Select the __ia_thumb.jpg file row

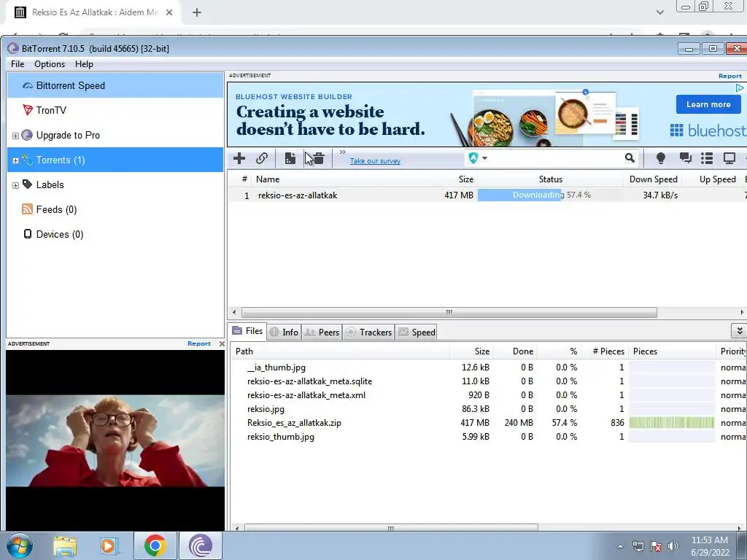(x=488, y=367)
